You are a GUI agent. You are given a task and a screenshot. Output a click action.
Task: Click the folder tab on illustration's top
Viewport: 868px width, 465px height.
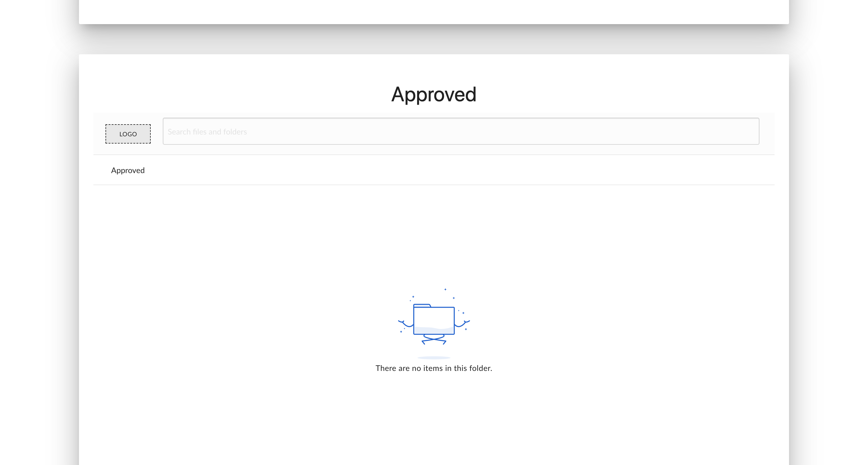point(422,305)
